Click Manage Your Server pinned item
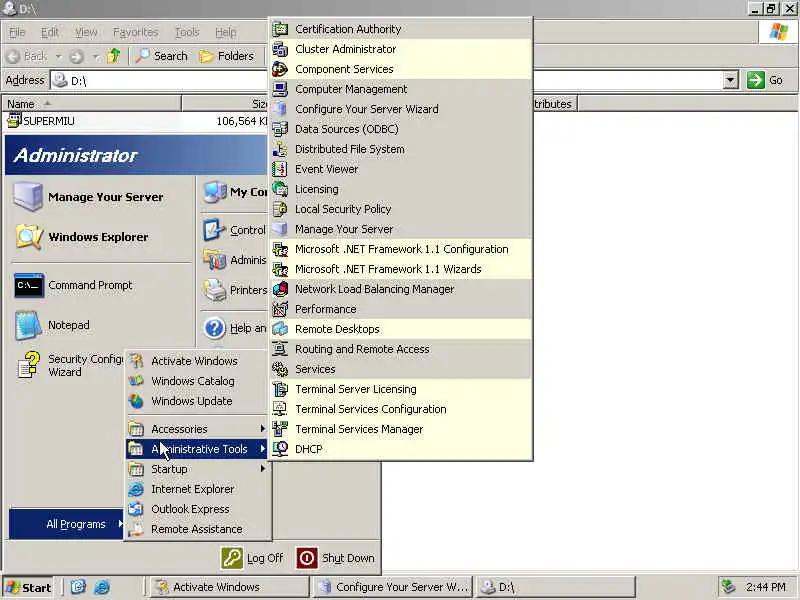This screenshot has height=600, width=800. (x=101, y=197)
